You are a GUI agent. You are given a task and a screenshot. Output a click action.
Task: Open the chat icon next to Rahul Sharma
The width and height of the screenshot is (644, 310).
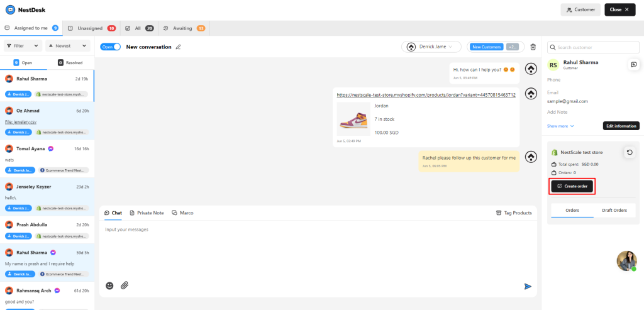pos(634,65)
